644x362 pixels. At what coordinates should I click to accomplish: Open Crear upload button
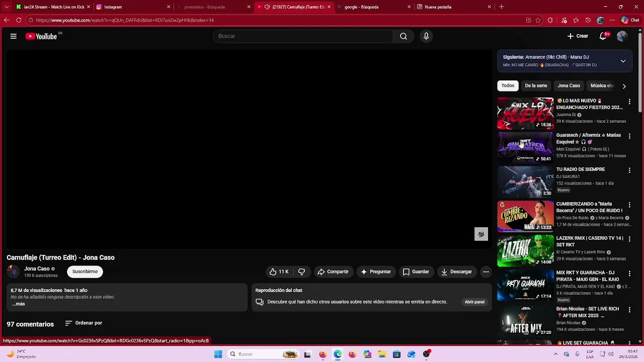(578, 36)
